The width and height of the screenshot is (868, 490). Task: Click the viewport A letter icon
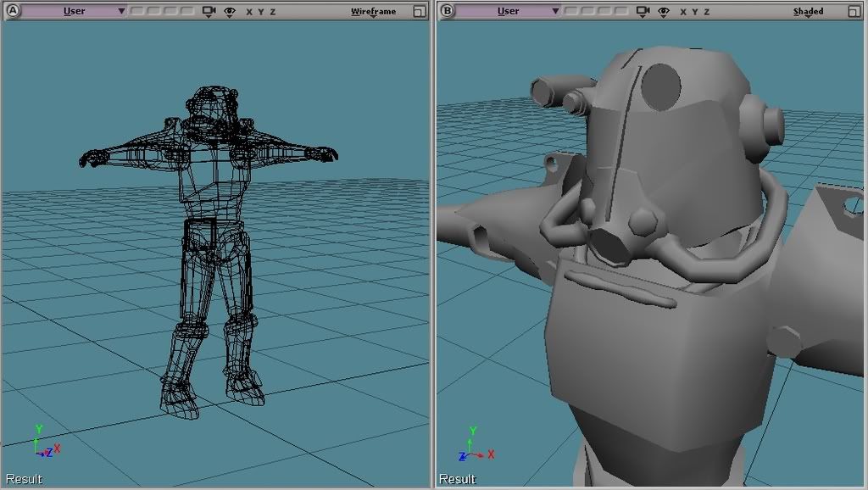click(x=12, y=11)
